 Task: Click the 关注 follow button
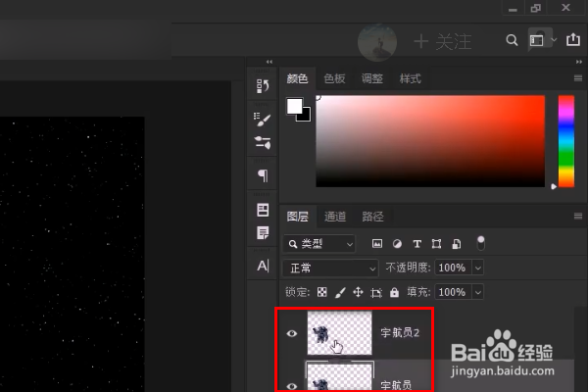coord(443,41)
